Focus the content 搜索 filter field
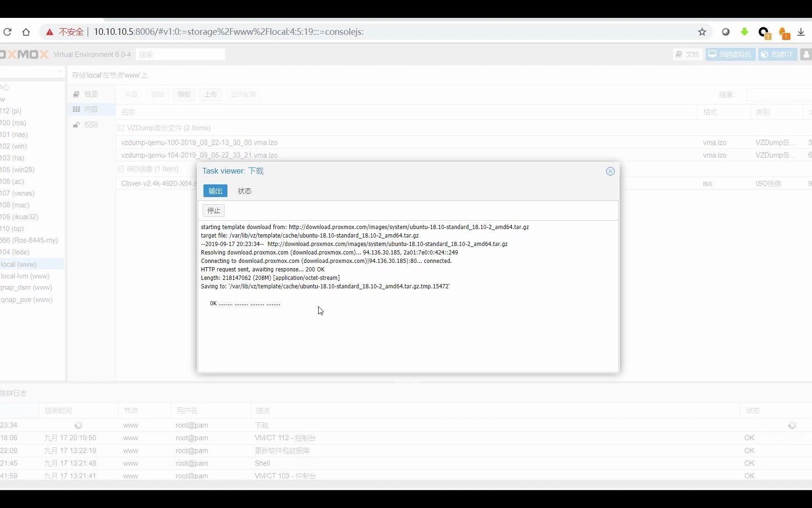This screenshot has width=812, height=508. 779,95
